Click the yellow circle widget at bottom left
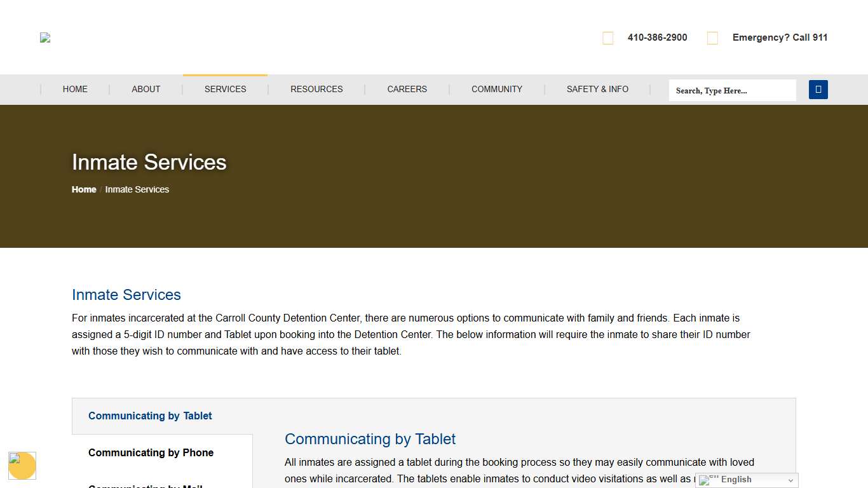The image size is (868, 488). [x=22, y=466]
